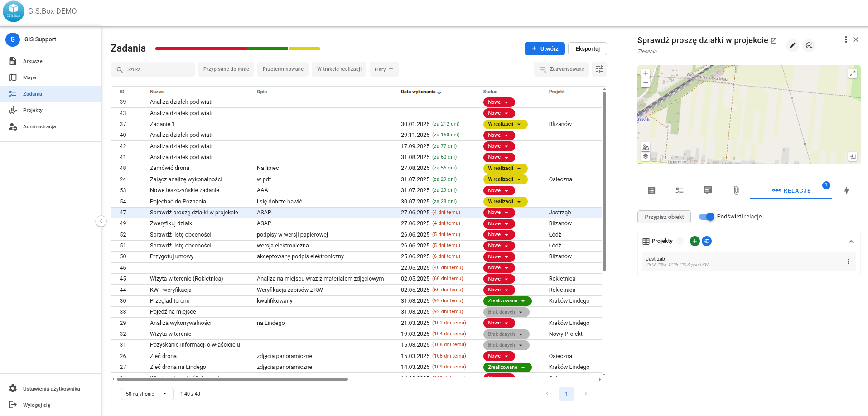Screen dimensions: 868x416
Task: Collapse the Projekty relations section
Action: [851, 242]
